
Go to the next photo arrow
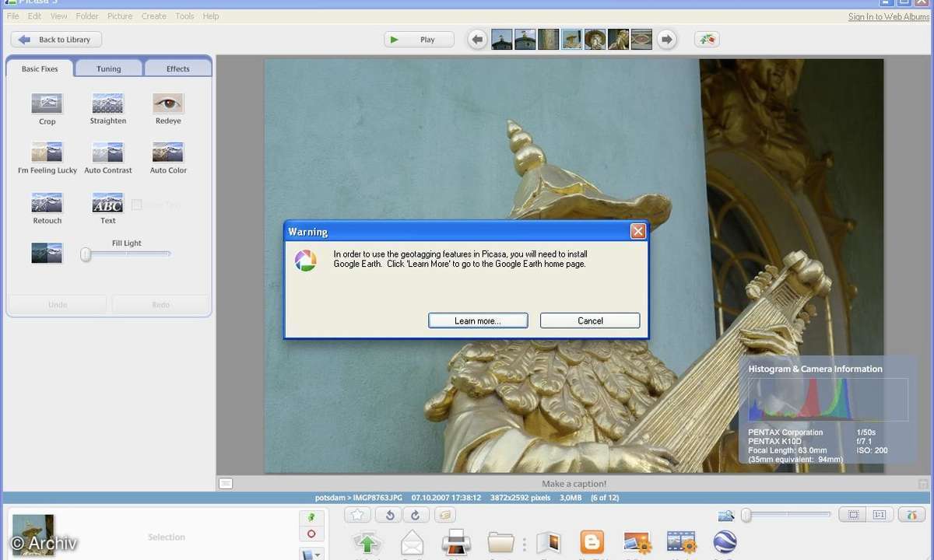tap(666, 39)
